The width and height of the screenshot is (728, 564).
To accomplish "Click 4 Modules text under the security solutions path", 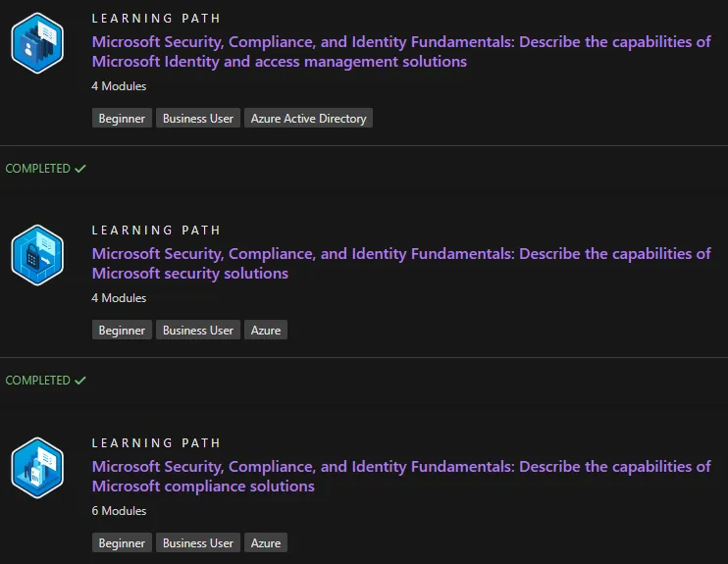I will pos(119,298).
